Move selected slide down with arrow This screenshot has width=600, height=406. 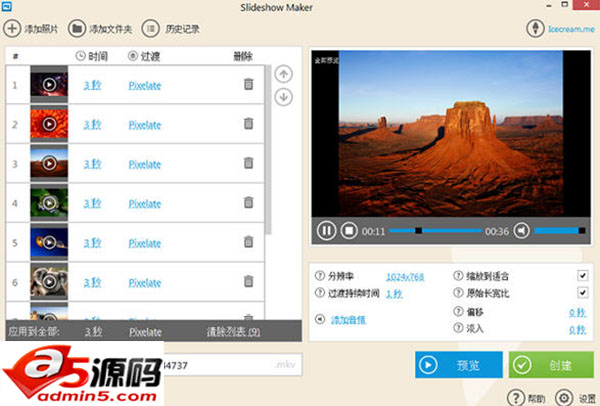[x=284, y=97]
